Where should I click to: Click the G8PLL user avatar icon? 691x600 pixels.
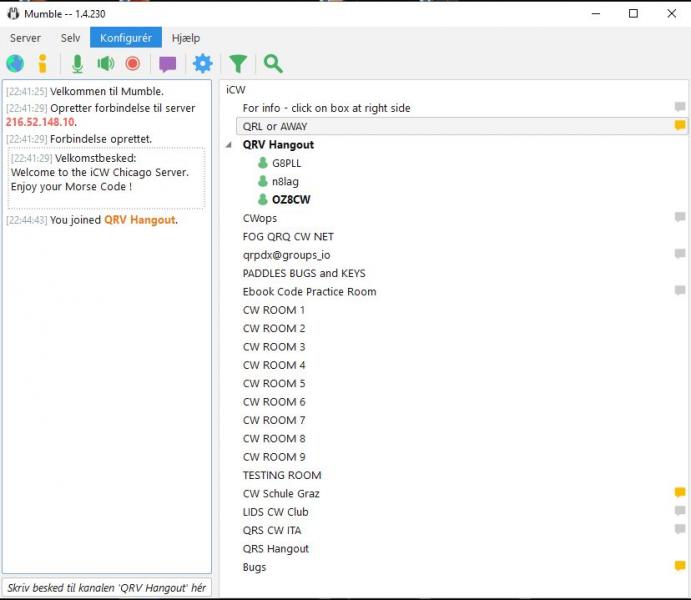click(x=263, y=163)
